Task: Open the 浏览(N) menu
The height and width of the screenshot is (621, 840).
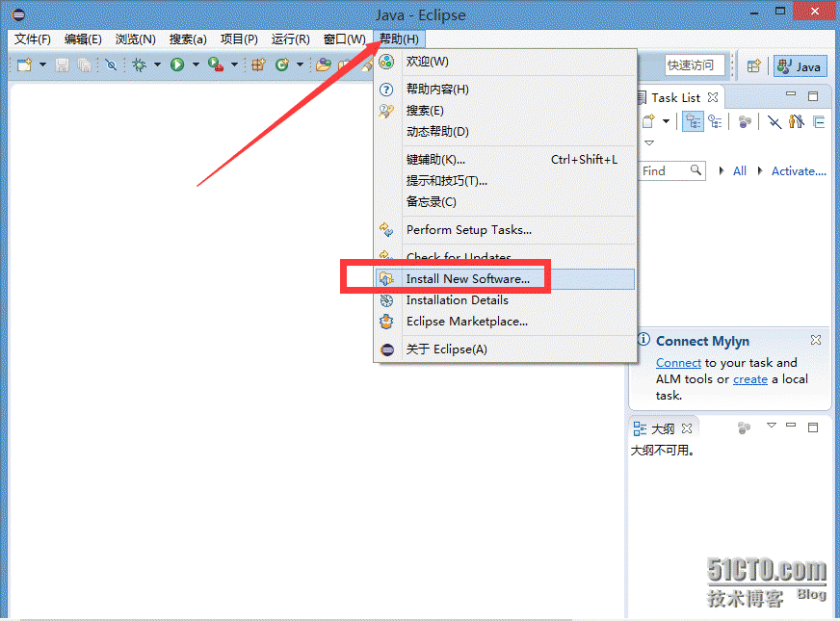Action: pos(135,39)
